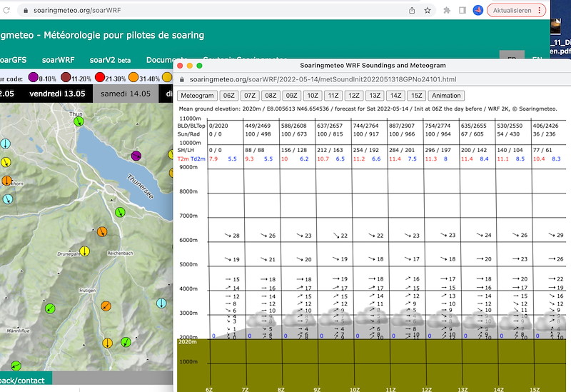571x392 pixels.
Task: Show the 12Z sounding
Action: 354,96
